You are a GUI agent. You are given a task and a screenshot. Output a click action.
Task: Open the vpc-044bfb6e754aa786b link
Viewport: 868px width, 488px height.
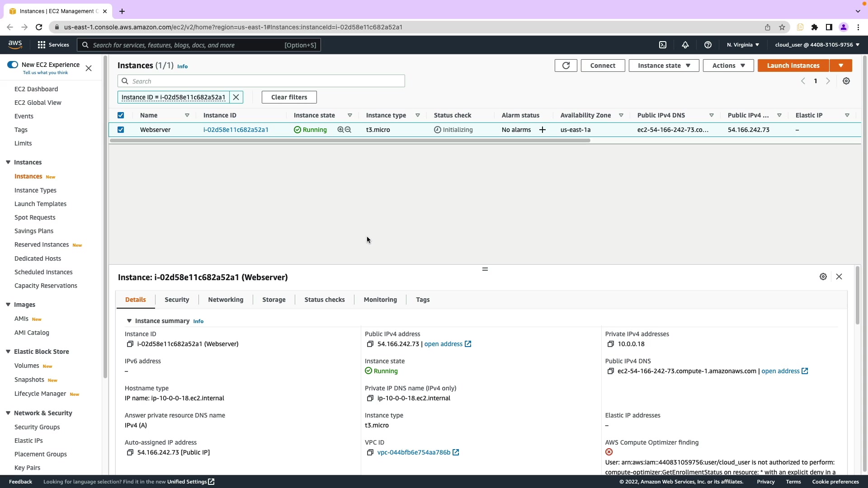point(414,452)
